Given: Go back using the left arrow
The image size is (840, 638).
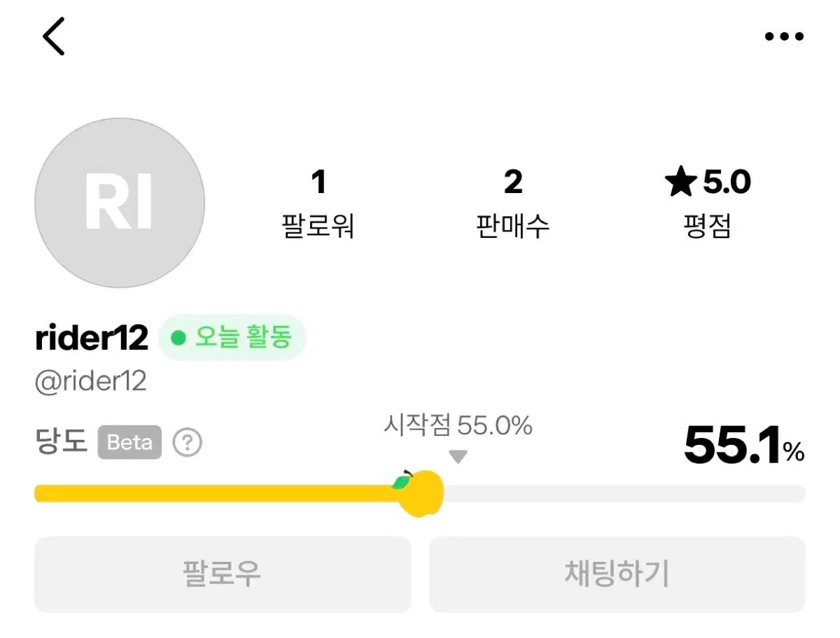Looking at the screenshot, I should pos(54,36).
